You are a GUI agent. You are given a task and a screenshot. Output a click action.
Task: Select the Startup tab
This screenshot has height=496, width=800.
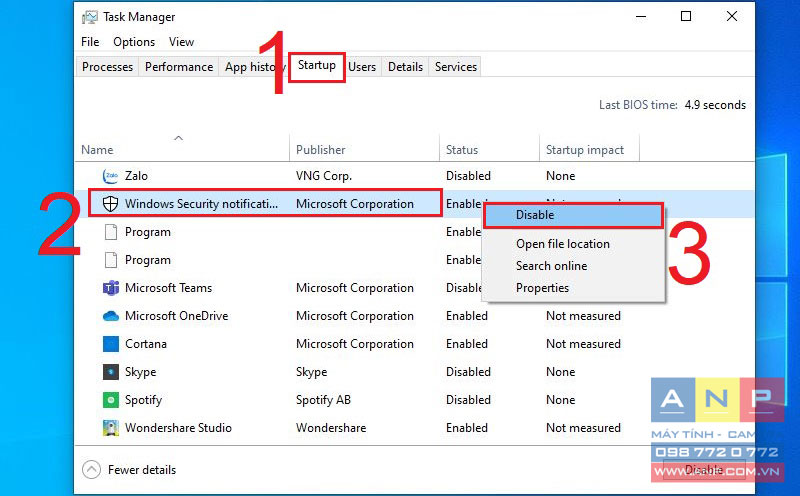tap(317, 65)
